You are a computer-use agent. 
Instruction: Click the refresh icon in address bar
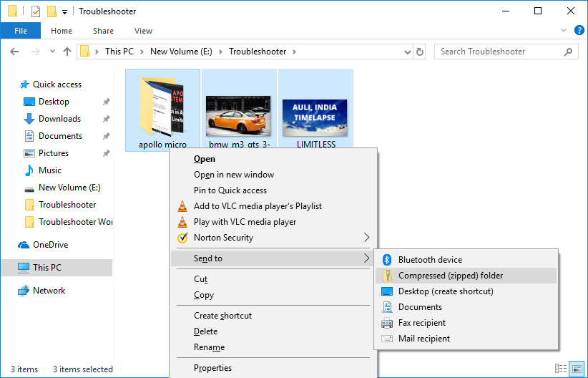[420, 52]
